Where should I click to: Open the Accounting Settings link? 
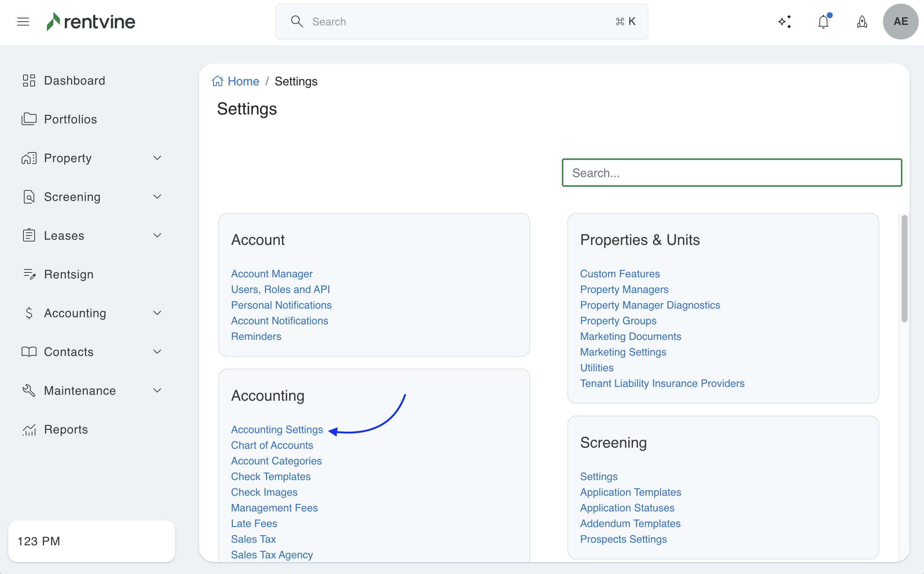pyautogui.click(x=277, y=429)
